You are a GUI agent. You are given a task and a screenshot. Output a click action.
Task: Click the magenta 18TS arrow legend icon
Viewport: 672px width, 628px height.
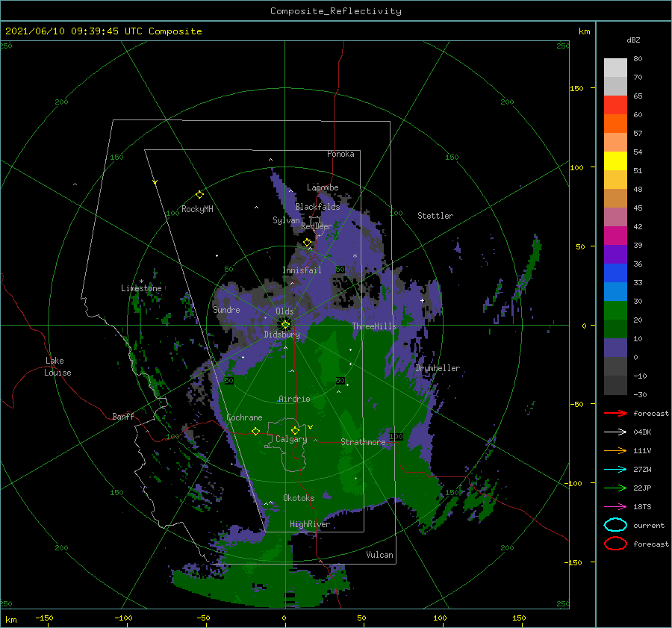tap(615, 506)
